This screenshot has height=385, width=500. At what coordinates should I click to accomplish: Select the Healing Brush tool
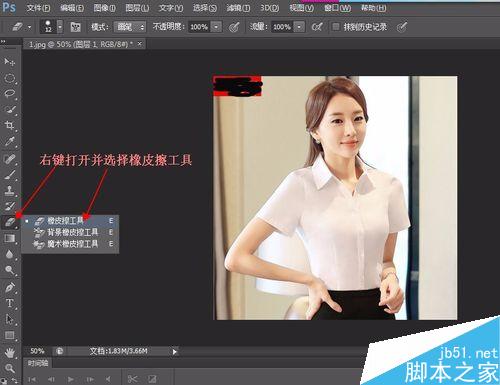(x=9, y=159)
